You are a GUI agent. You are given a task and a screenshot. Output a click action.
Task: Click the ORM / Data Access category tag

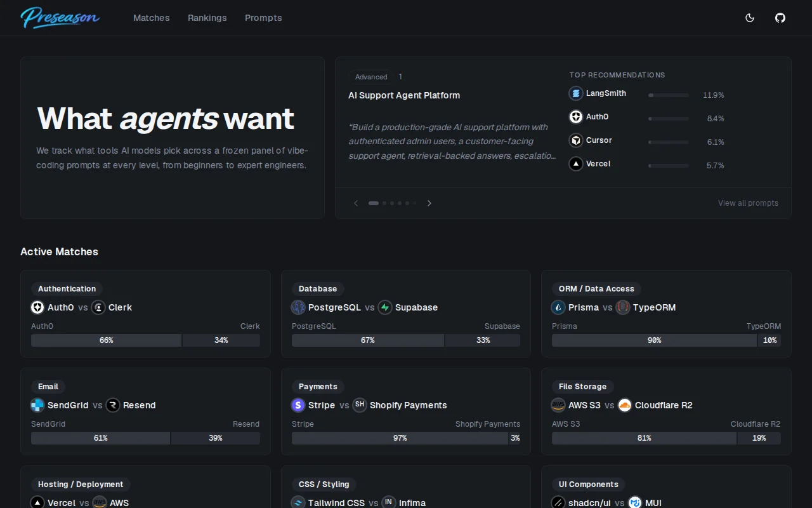tap(596, 289)
